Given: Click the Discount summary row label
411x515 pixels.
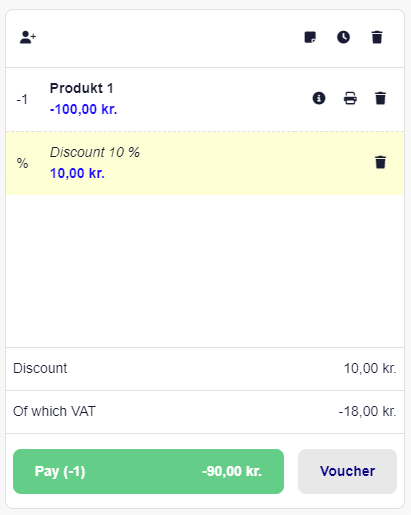Looking at the screenshot, I should 40,368.
